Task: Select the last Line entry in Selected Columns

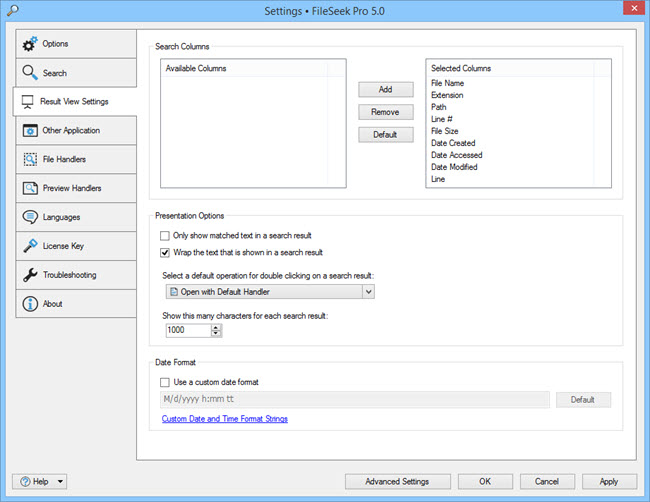Action: [438, 179]
